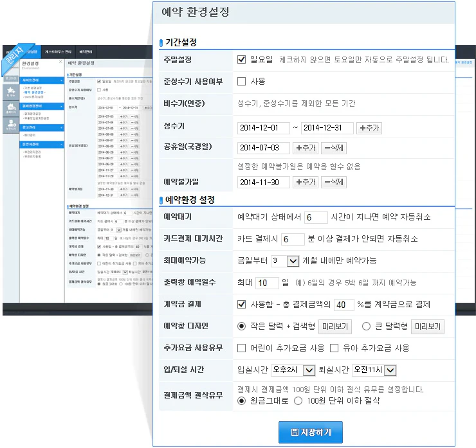Click the 2014-07-04 holiday date in the background window

(107, 123)
